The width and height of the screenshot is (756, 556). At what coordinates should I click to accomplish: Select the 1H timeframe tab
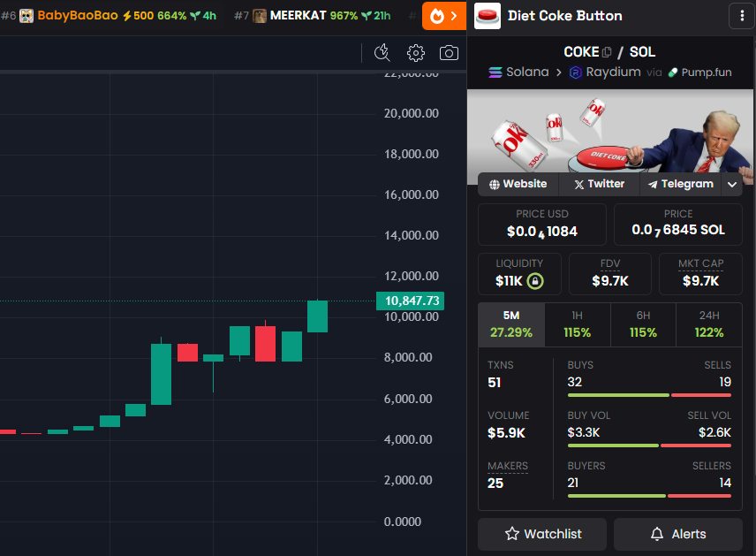coord(577,324)
